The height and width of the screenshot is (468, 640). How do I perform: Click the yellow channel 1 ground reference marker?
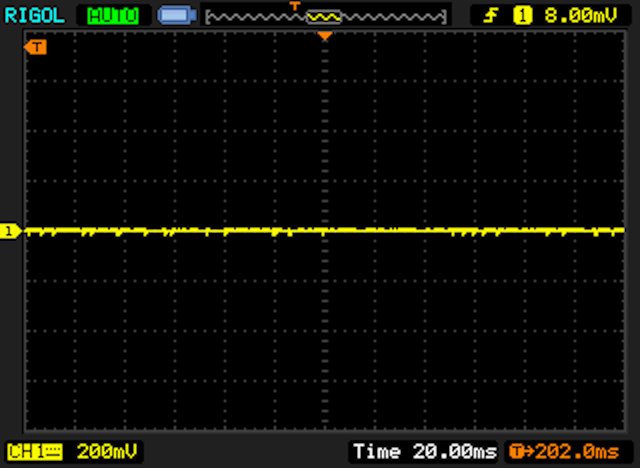[x=10, y=231]
